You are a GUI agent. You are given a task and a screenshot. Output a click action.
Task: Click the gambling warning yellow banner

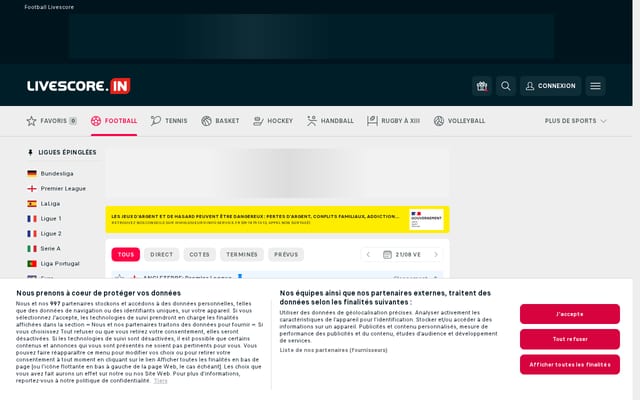point(278,220)
